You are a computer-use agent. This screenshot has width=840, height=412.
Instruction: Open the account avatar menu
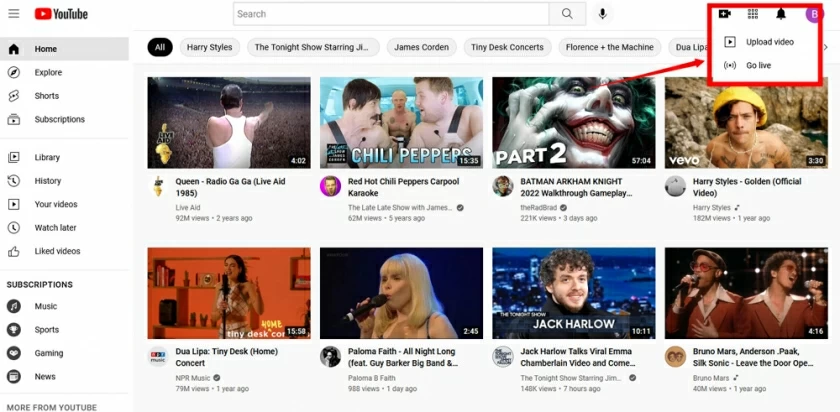coord(813,14)
